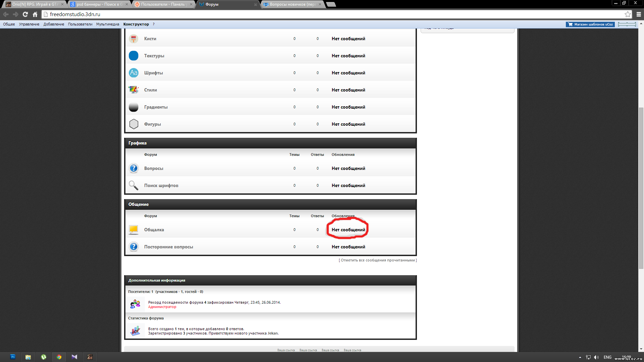Viewport: 644px width, 362px height.
Task: Click the browser home icon
Action: point(35,14)
